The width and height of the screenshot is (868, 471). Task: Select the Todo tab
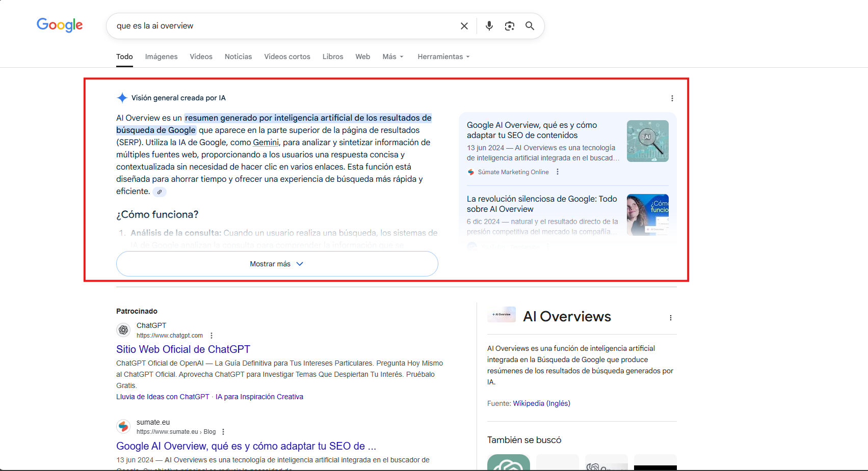124,57
